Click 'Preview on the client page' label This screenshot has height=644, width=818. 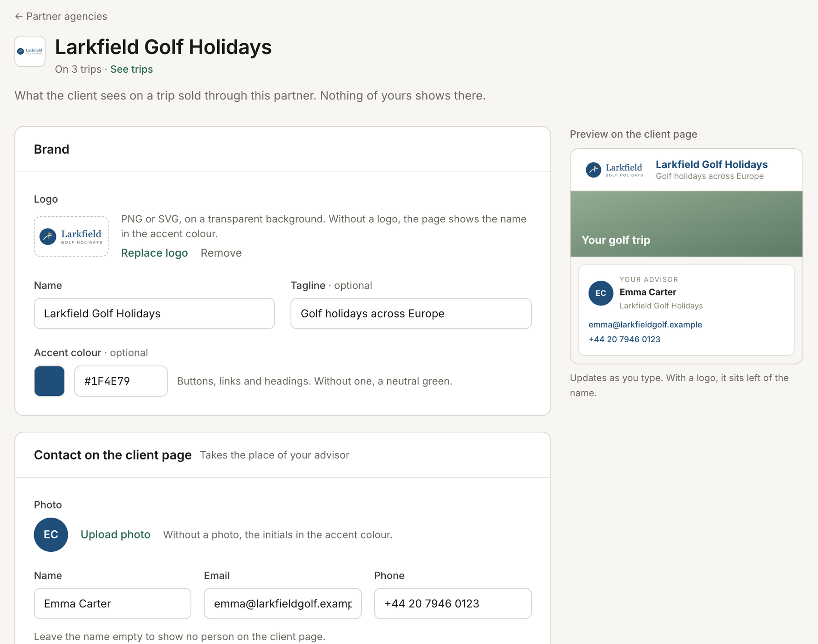(x=633, y=134)
